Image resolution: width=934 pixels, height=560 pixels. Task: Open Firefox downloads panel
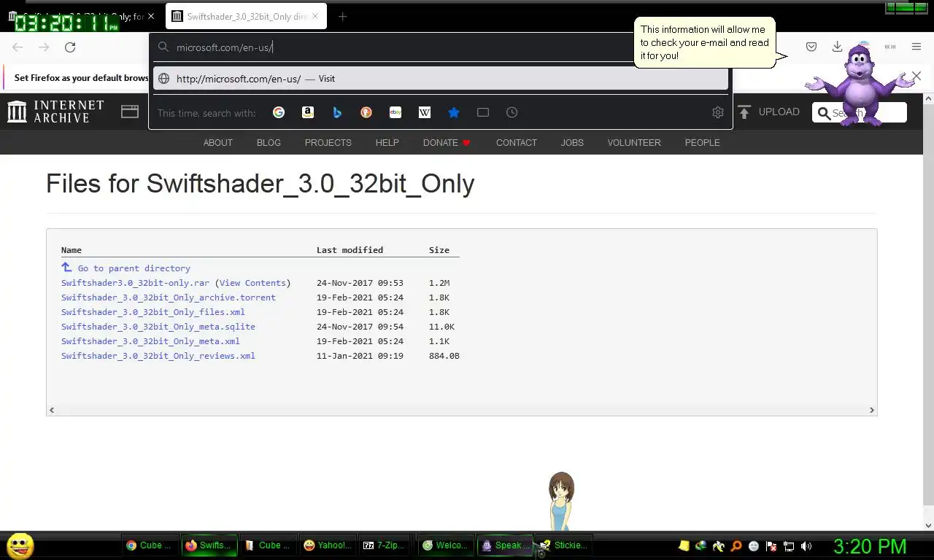[x=837, y=47]
